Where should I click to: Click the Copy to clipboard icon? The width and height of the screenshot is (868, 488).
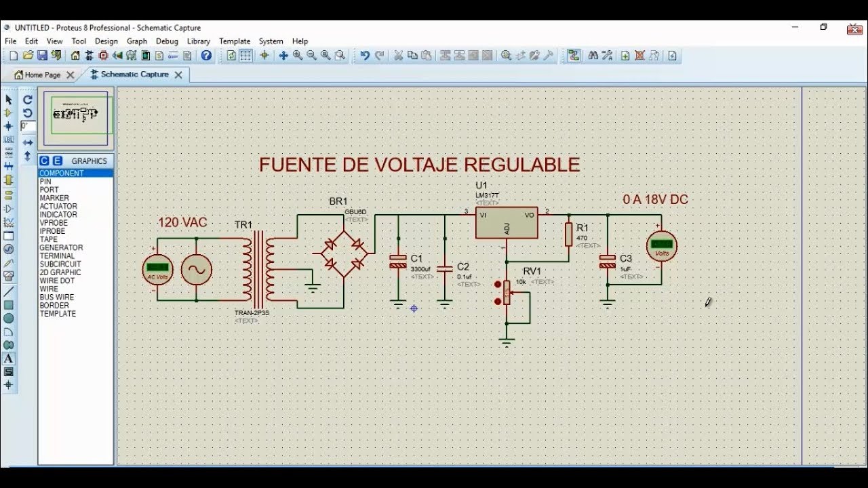tap(412, 56)
